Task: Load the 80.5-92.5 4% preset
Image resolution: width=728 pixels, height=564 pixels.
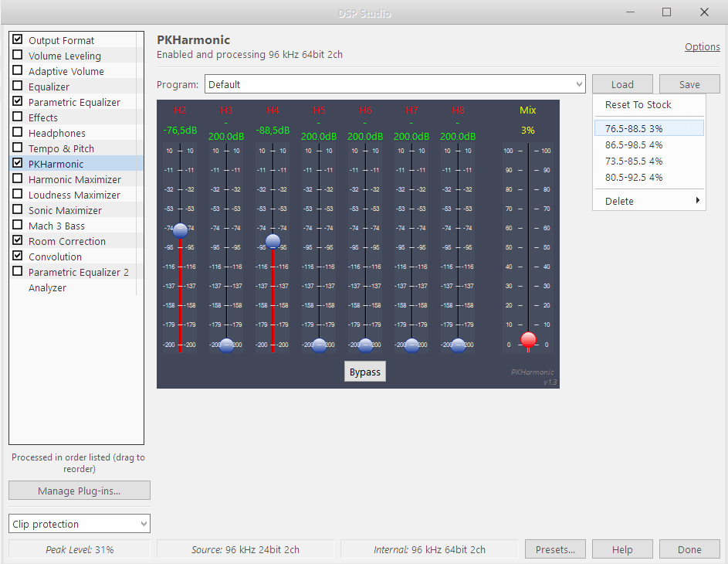Action: (x=649, y=178)
